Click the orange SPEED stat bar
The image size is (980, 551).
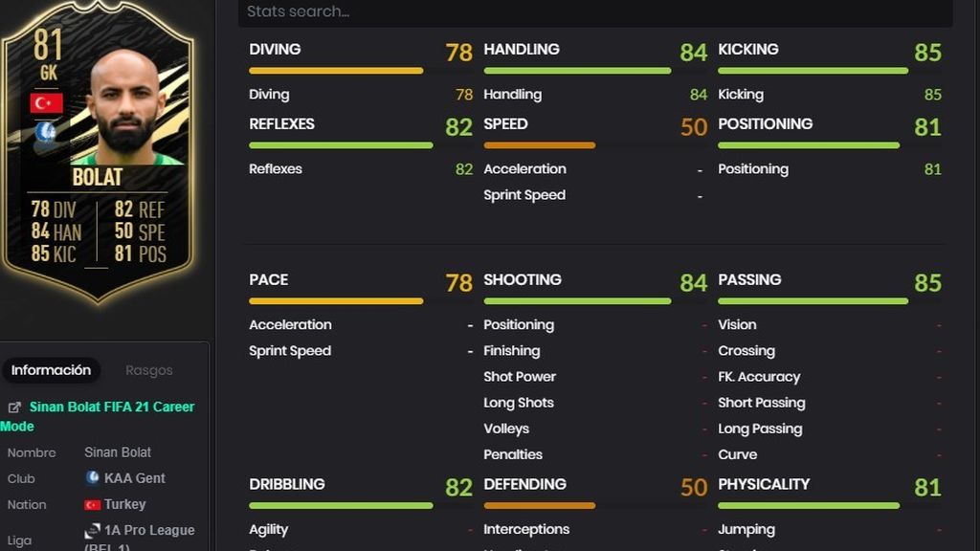point(540,145)
